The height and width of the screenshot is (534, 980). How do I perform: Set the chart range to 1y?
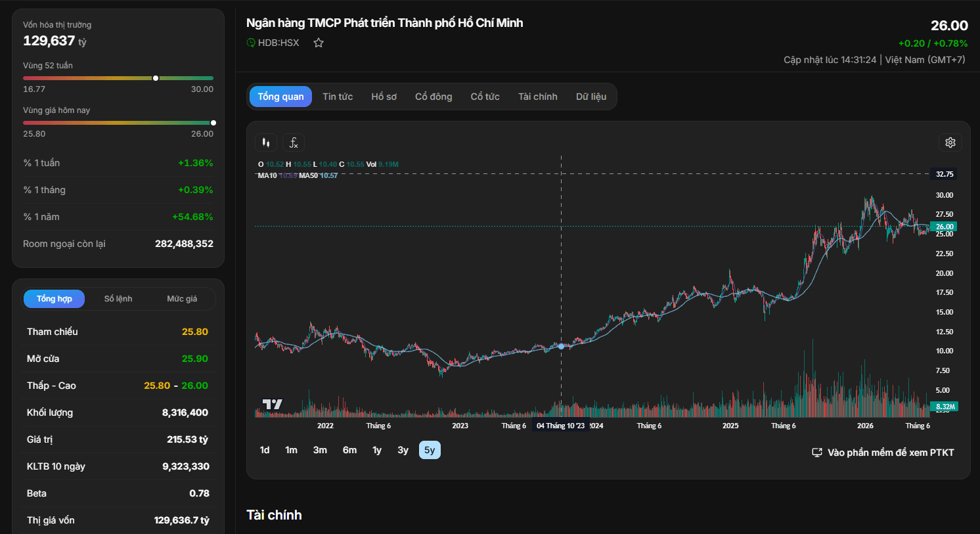click(377, 450)
